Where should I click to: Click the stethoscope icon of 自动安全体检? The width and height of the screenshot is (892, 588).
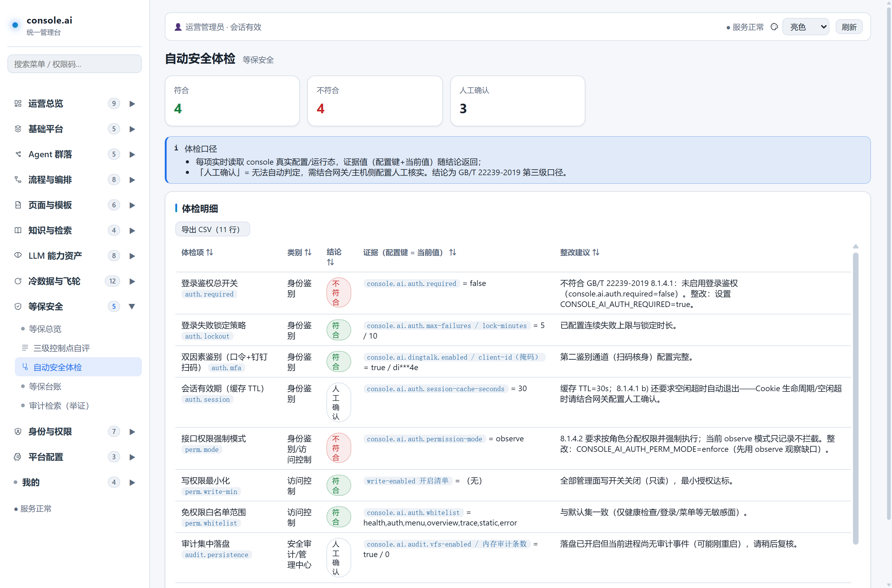(25, 367)
